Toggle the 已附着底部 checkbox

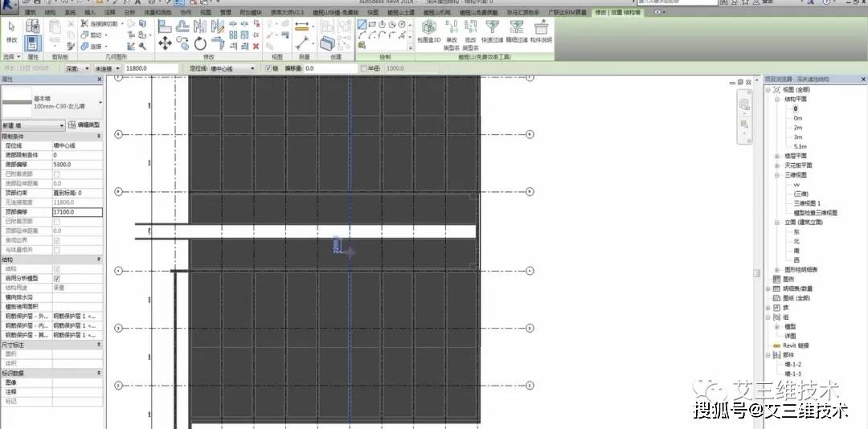[x=57, y=174]
